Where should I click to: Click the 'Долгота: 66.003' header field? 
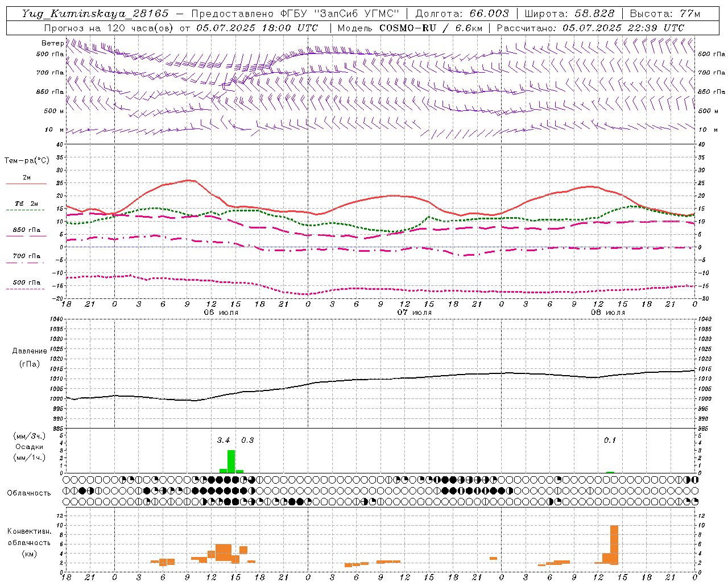click(x=462, y=14)
